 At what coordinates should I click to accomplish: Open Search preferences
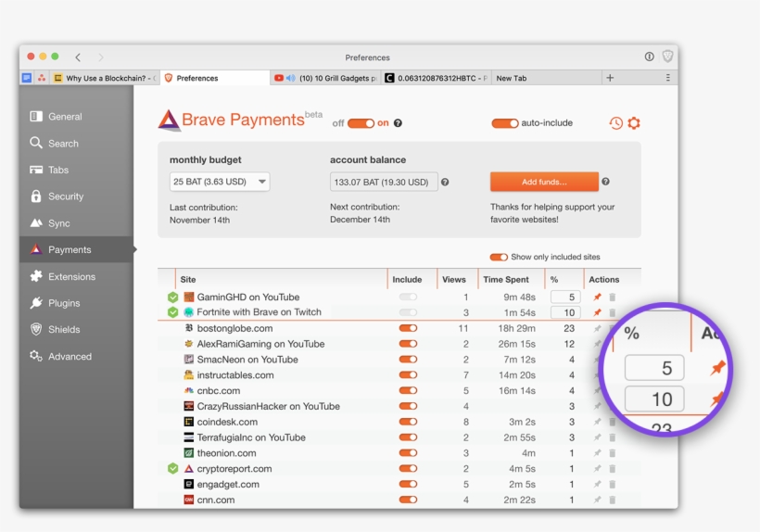[76, 144]
